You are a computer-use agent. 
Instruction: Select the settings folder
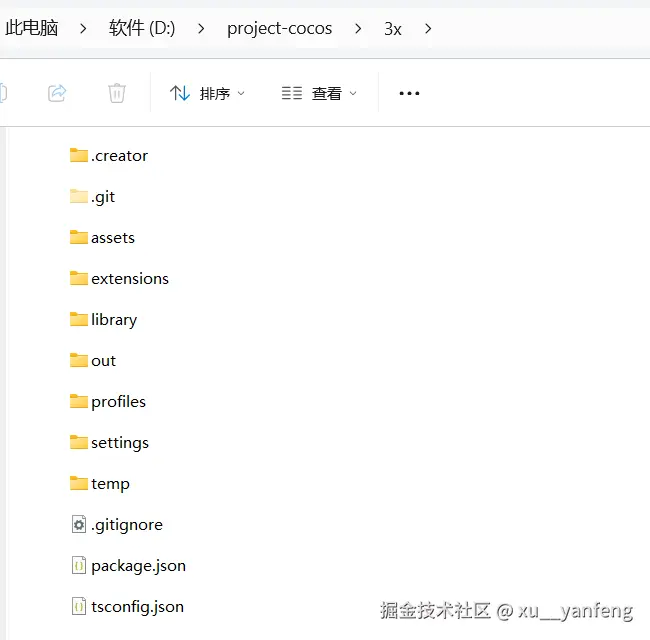point(109,443)
